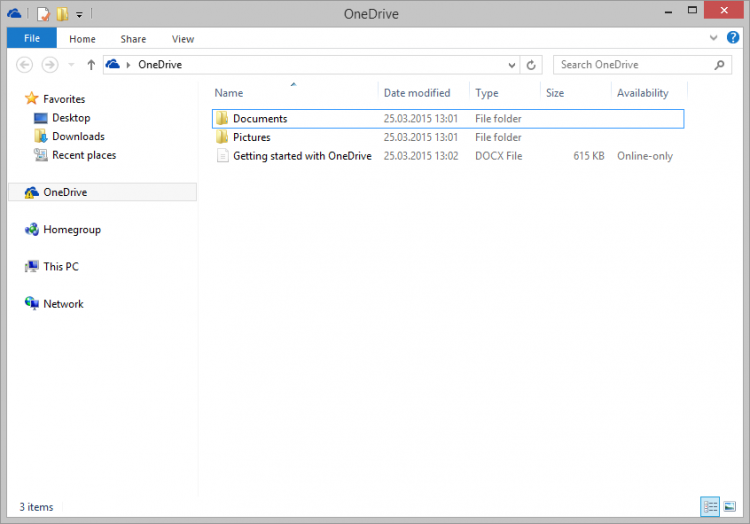Click the OneDrive cloud icon in address bar

click(113, 64)
